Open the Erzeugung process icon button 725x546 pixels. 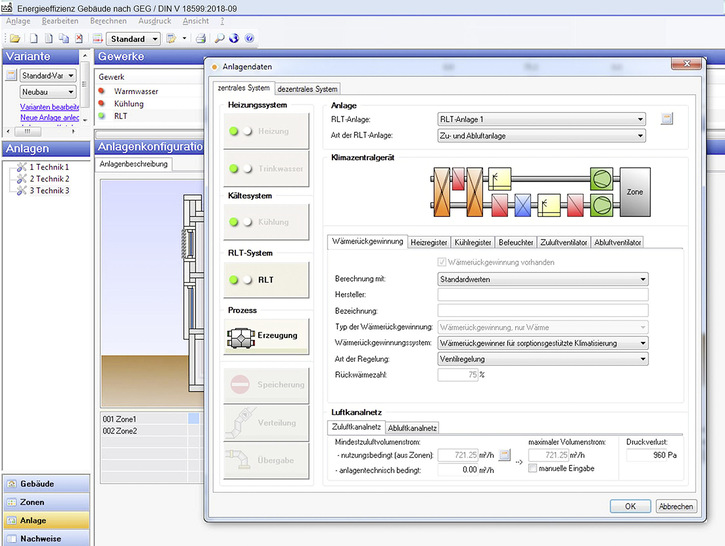pos(264,335)
